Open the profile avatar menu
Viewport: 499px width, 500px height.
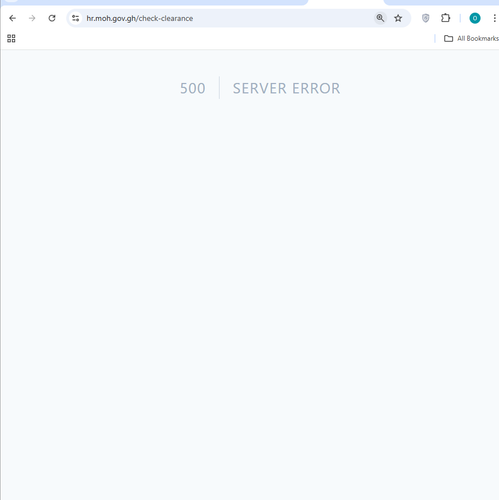pos(475,18)
